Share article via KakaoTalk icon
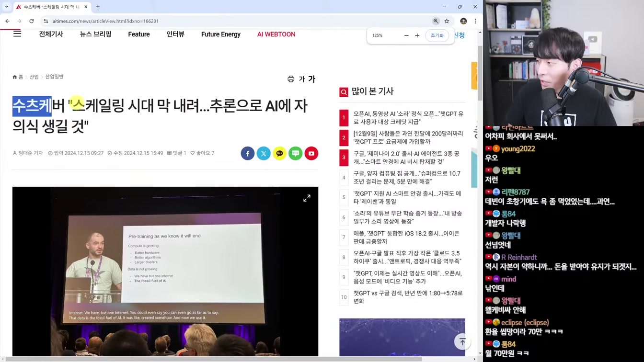This screenshot has height=362, width=644. pyautogui.click(x=279, y=153)
